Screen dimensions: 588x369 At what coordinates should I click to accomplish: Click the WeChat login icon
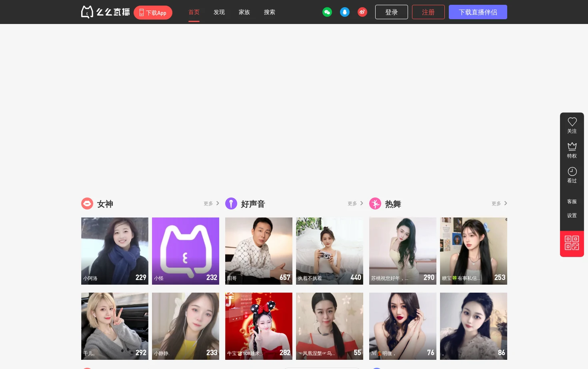pyautogui.click(x=327, y=12)
